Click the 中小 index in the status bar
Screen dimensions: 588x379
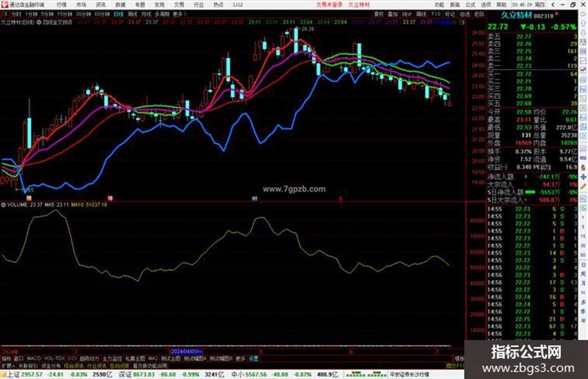pyautogui.click(x=237, y=375)
